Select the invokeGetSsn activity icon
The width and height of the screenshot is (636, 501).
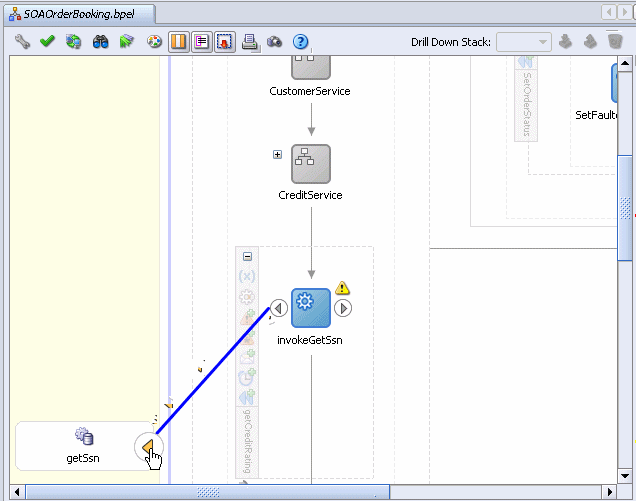311,308
